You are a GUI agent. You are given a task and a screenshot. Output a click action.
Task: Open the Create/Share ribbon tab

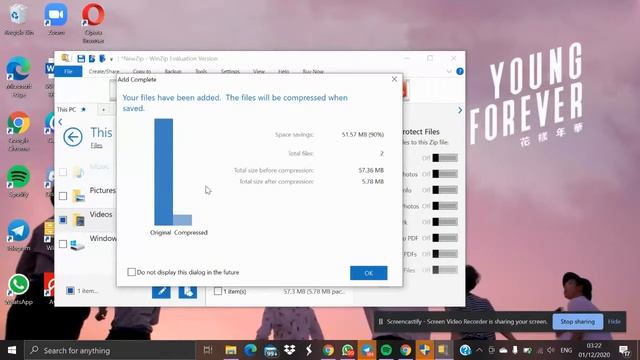104,71
